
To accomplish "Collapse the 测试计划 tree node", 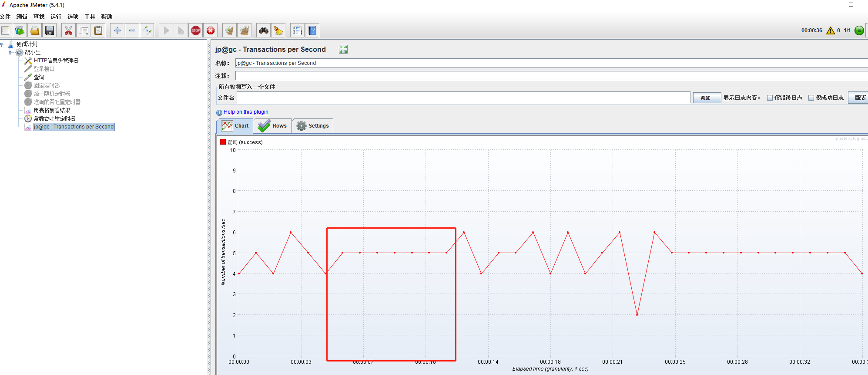I will tap(2, 44).
